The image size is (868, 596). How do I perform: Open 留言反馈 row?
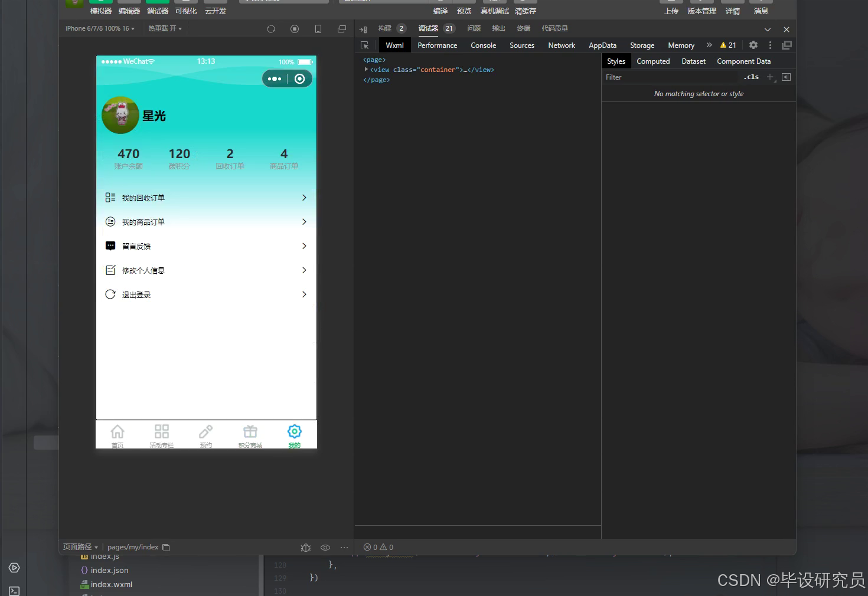point(206,246)
